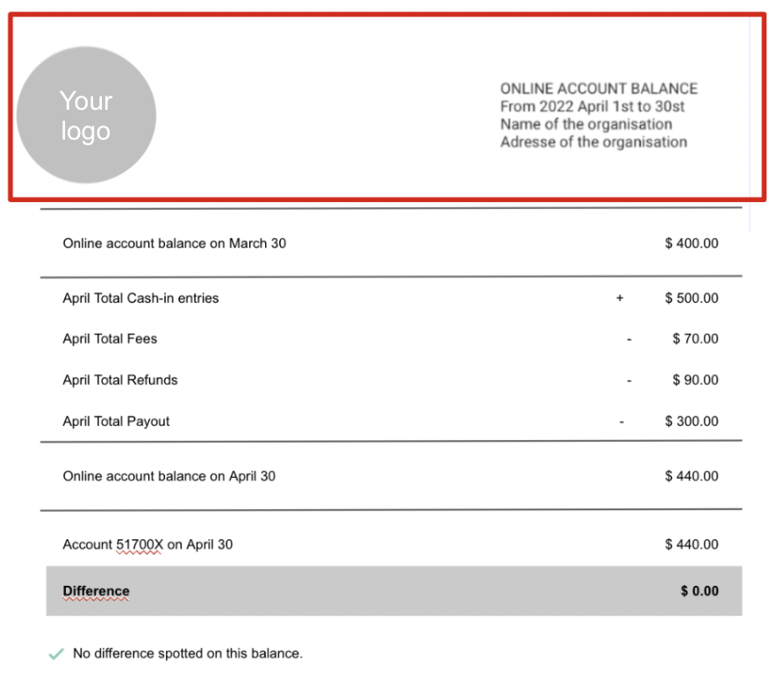Click the "April Total Cash-in entries" label
Screen dimensions: 783x700
click(x=140, y=299)
